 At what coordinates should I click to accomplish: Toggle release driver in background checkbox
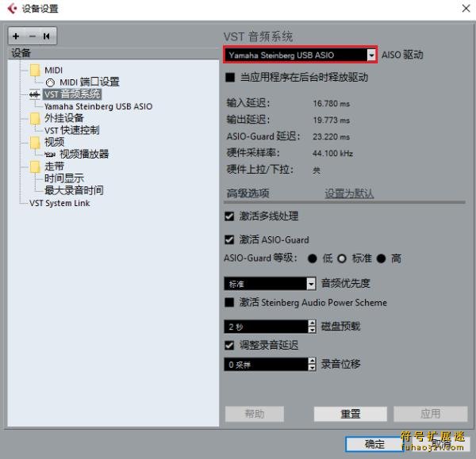230,78
